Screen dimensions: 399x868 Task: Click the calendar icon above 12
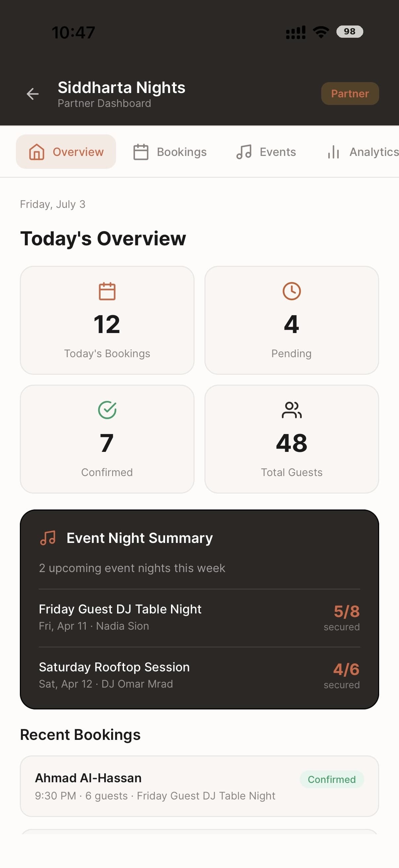pos(107,291)
